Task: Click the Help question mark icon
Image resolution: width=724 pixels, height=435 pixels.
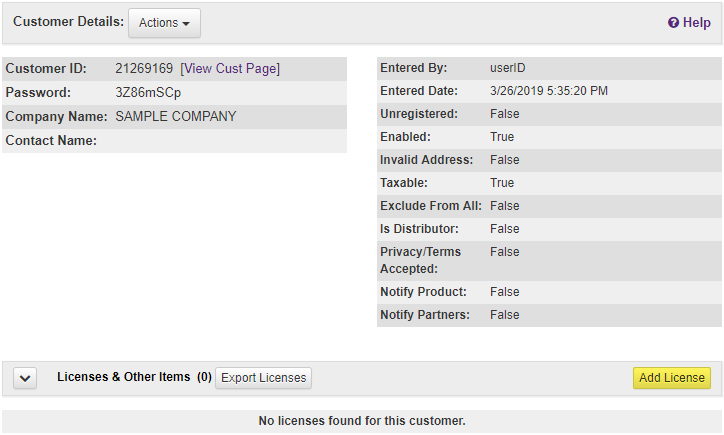Action: [x=674, y=23]
